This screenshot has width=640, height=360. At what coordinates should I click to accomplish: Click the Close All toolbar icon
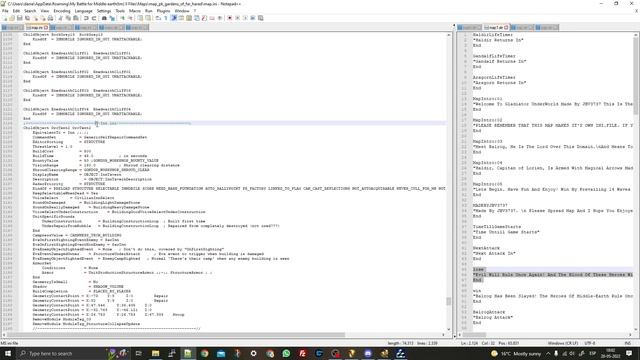point(43,18)
